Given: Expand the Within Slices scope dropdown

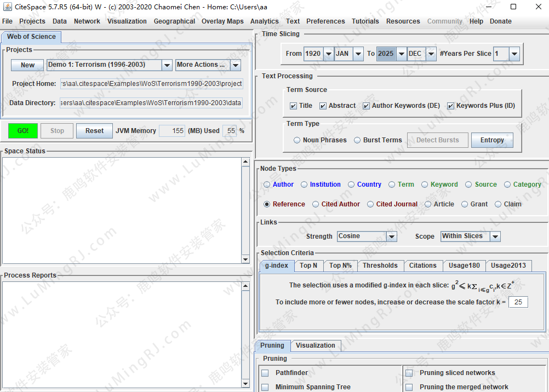Looking at the screenshot, I should coord(495,237).
